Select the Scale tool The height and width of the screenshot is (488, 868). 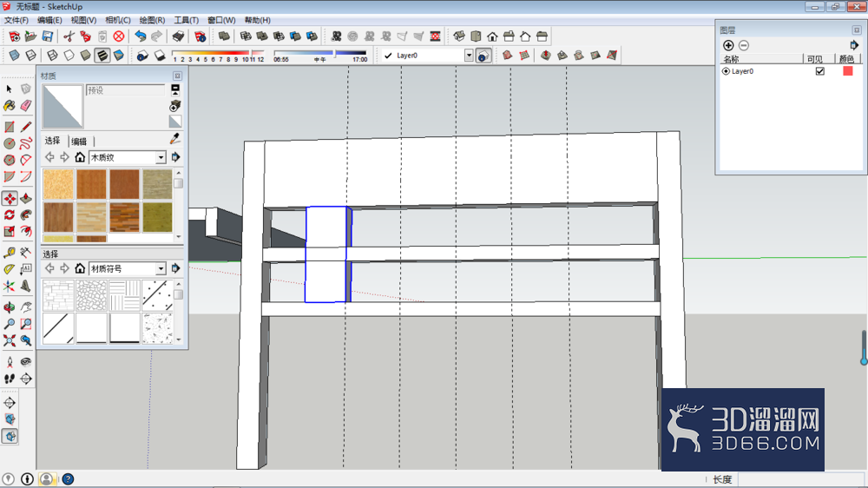tap(9, 231)
